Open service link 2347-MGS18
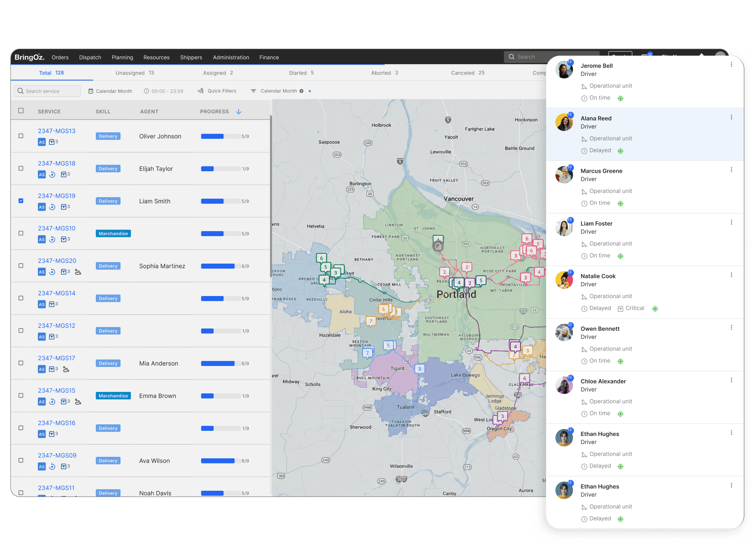Image resolution: width=756 pixels, height=543 pixels. pos(56,163)
